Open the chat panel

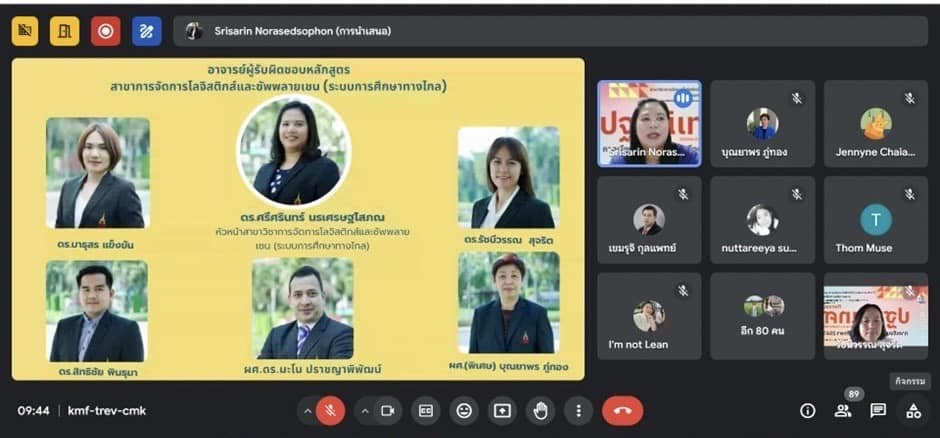878,410
